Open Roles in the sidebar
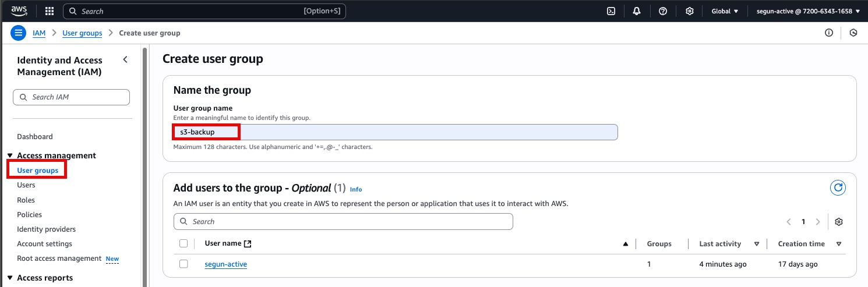The image size is (868, 287). click(26, 200)
